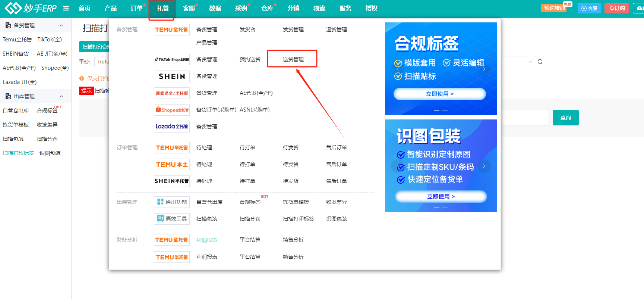644x299 pixels.
Task: Select the second slide indicator on 合规标签 banner
Action: [445, 111]
